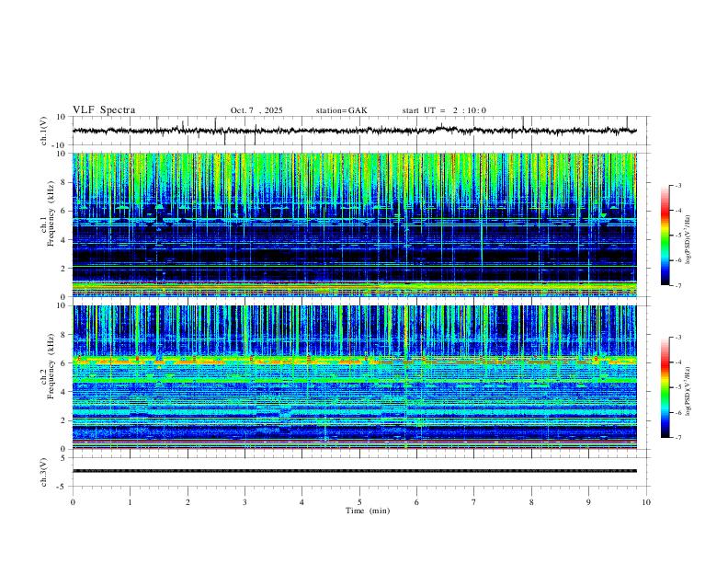Click the "1" tick on the time axis
Viewport: 728px width, 563px height.
coord(131,502)
